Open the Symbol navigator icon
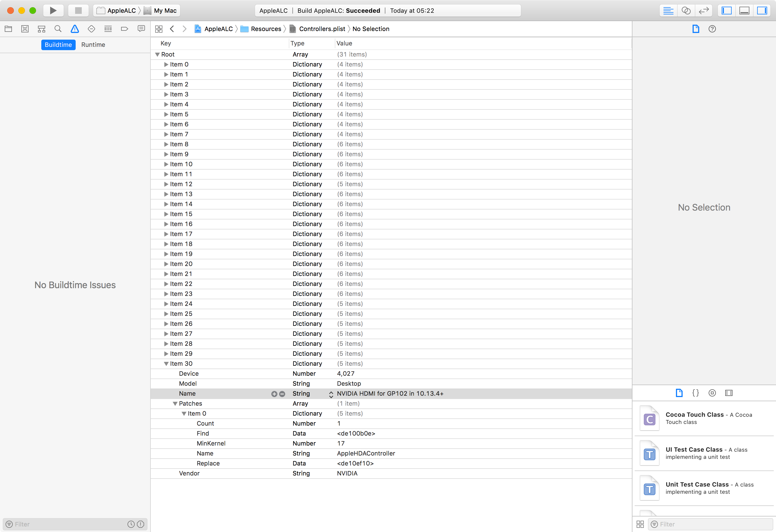Image resolution: width=776 pixels, height=532 pixels. click(41, 29)
